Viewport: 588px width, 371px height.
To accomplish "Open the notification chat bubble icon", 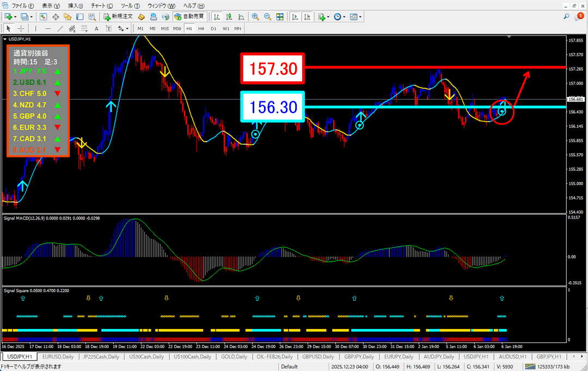I will coord(579,17).
